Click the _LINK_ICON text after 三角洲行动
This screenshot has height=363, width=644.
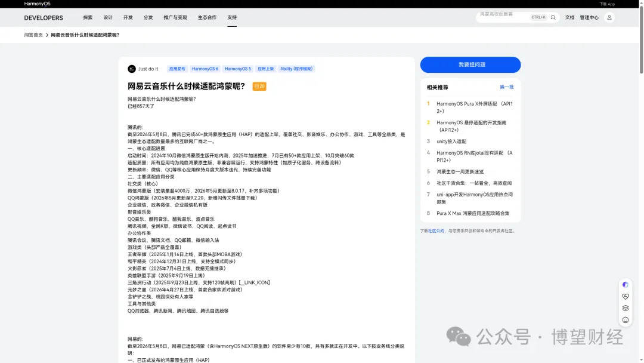point(254,283)
